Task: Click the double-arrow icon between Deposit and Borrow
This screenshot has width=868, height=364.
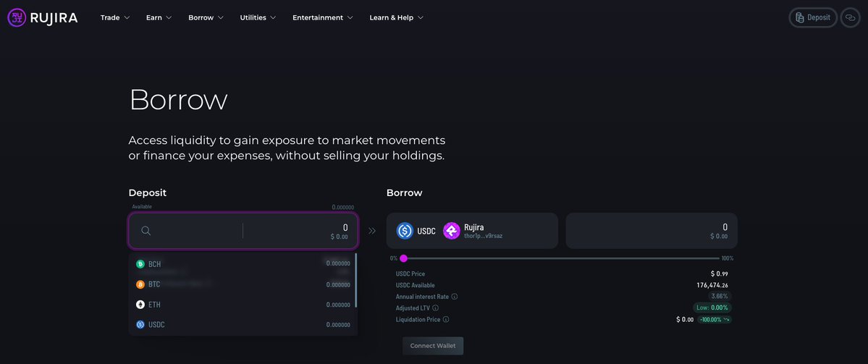Action: [372, 231]
